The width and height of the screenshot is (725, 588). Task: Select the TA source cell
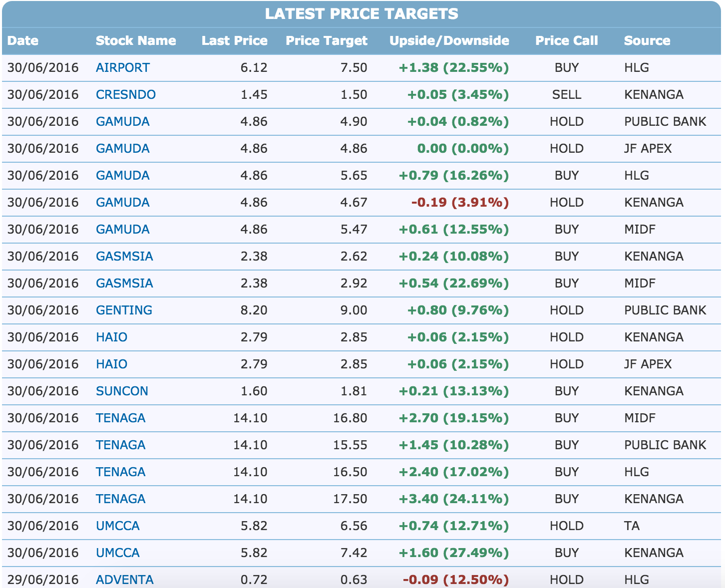click(x=632, y=526)
